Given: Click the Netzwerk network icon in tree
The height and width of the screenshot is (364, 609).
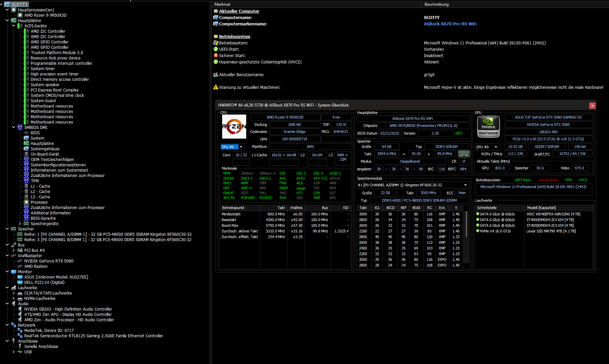Looking at the screenshot, I should [x=14, y=325].
